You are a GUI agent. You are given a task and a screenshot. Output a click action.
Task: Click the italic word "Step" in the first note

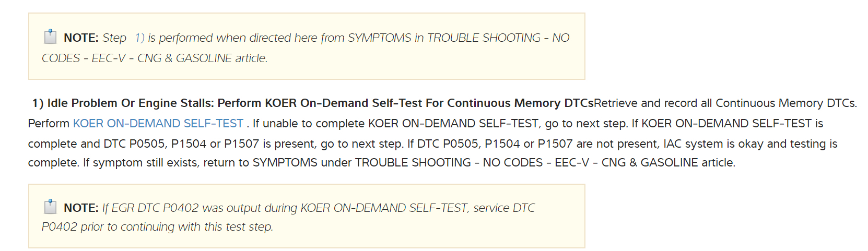(x=114, y=38)
